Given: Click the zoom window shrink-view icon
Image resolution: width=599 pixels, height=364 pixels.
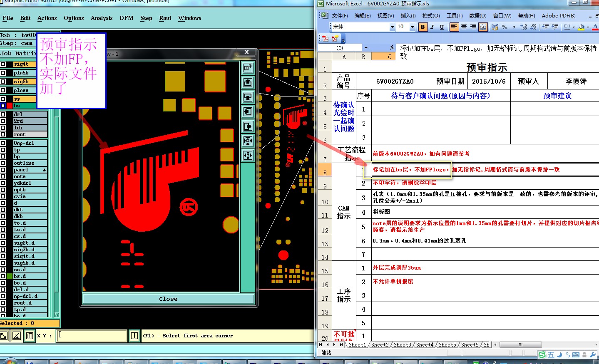Looking at the screenshot, I should [x=248, y=141].
